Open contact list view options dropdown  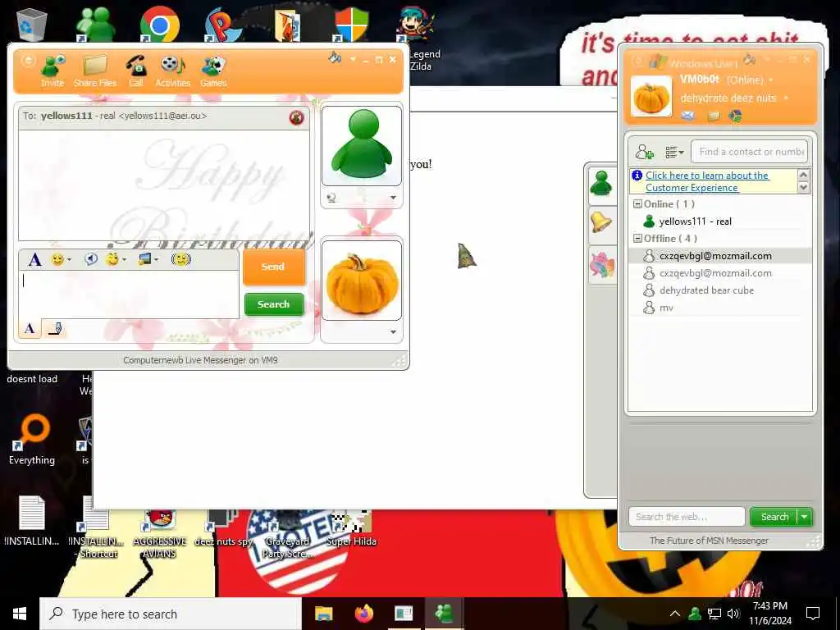point(674,153)
